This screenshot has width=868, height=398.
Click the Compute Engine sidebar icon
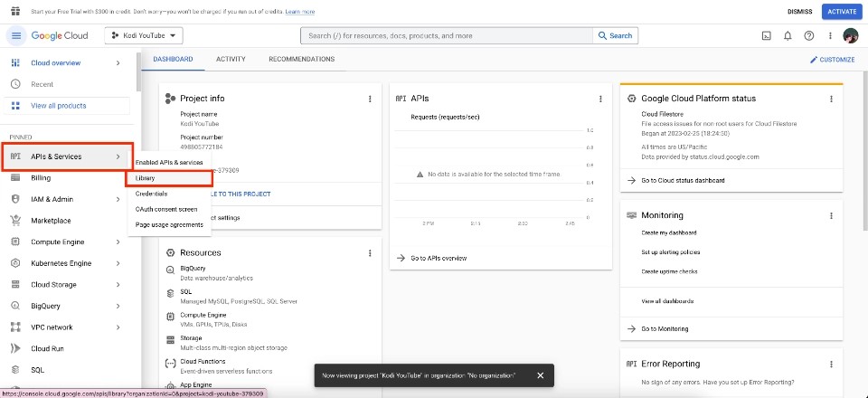[15, 242]
